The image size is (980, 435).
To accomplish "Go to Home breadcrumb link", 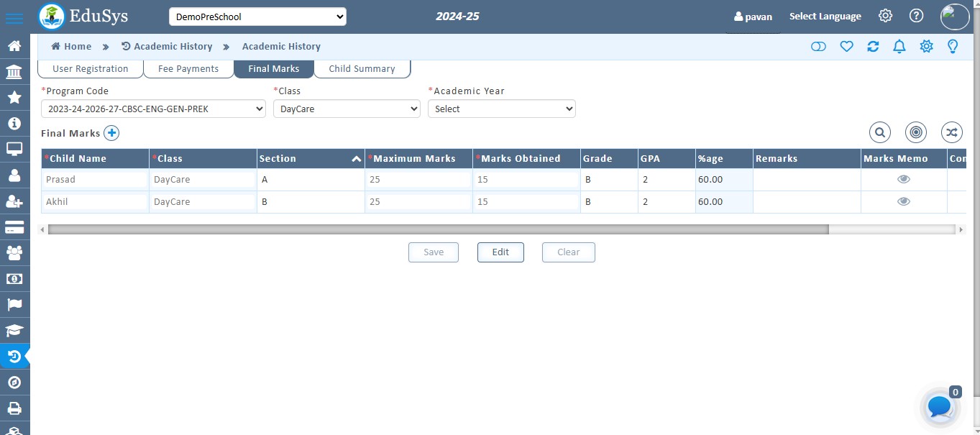I will [x=71, y=47].
